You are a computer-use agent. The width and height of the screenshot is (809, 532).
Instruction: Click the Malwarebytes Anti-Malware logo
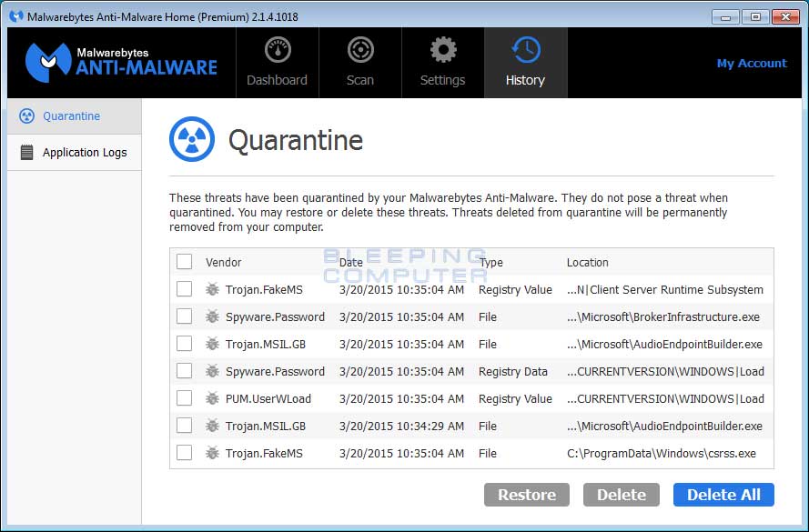click(x=121, y=62)
